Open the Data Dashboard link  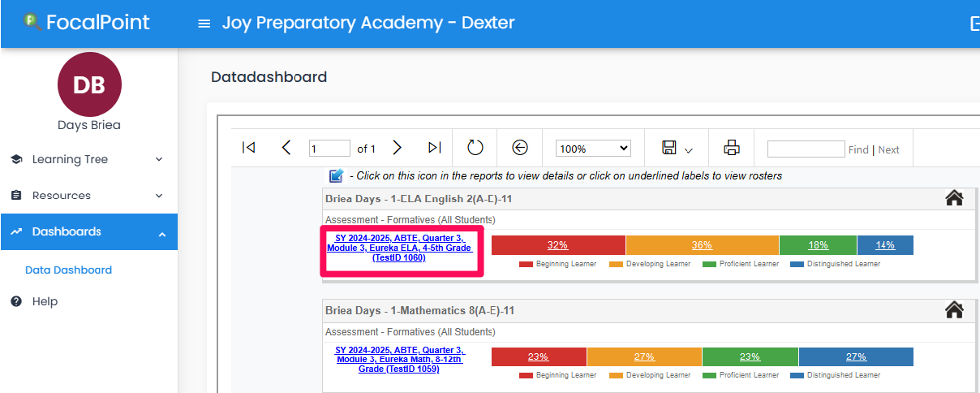(68, 270)
